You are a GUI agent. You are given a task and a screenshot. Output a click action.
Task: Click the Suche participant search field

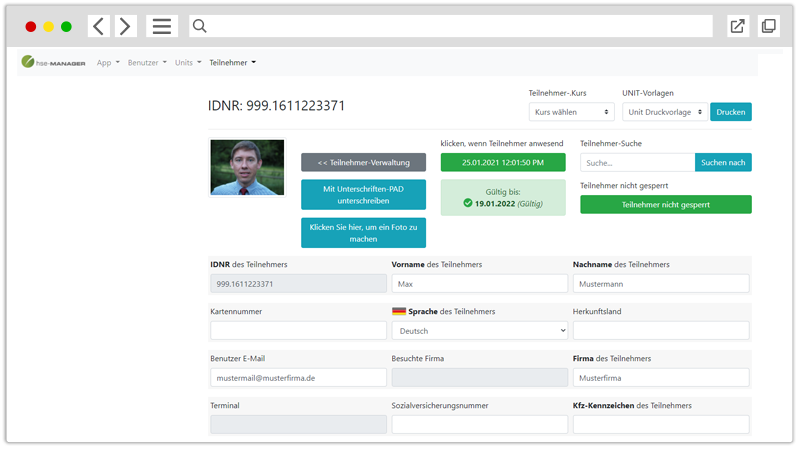pyautogui.click(x=637, y=162)
